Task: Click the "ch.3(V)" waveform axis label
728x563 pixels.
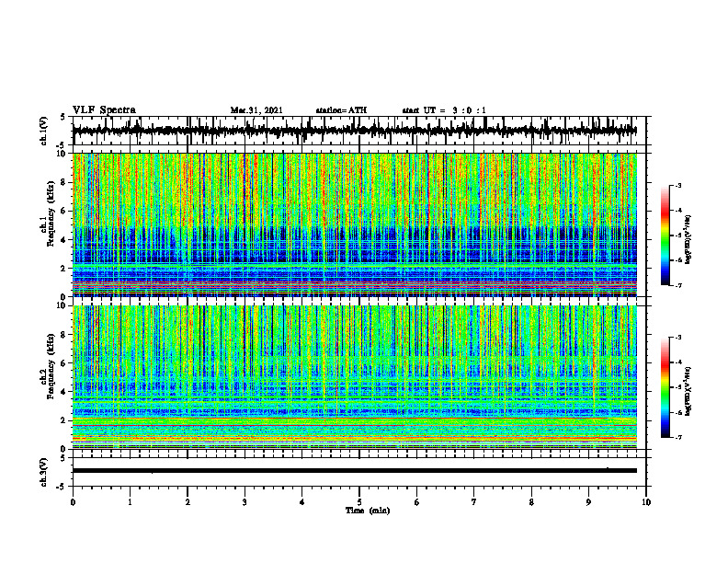Action: pyautogui.click(x=44, y=473)
